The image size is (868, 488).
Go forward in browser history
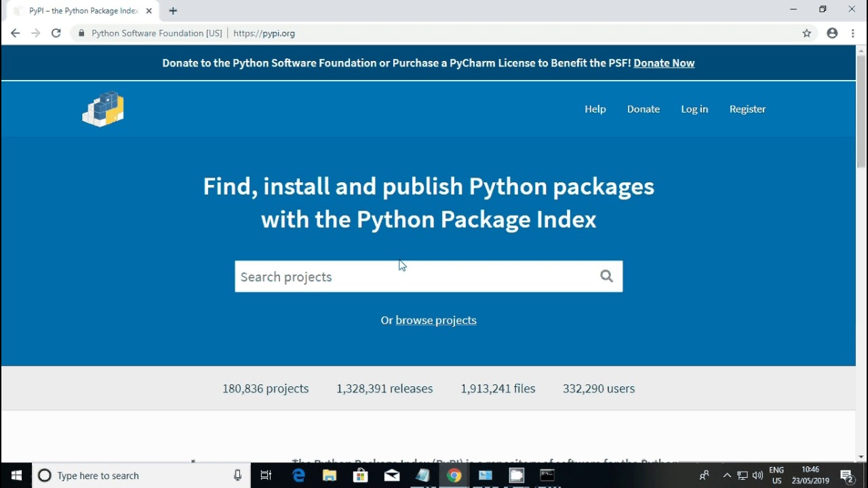35,33
